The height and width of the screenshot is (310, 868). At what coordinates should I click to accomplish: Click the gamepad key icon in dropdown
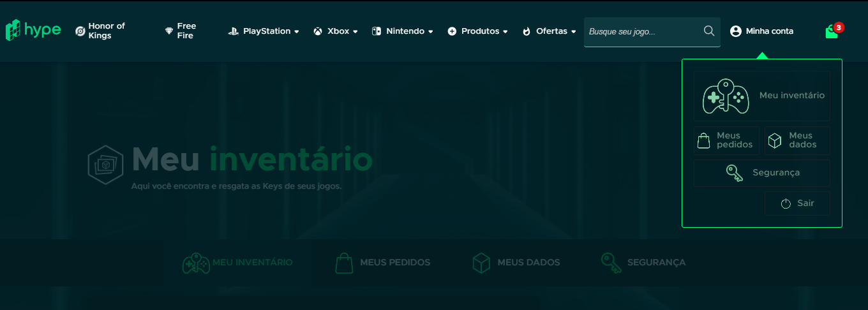tap(726, 96)
